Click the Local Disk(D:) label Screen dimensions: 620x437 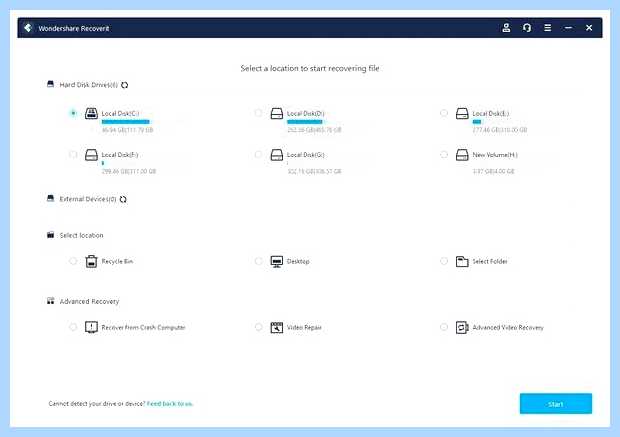[x=306, y=114]
